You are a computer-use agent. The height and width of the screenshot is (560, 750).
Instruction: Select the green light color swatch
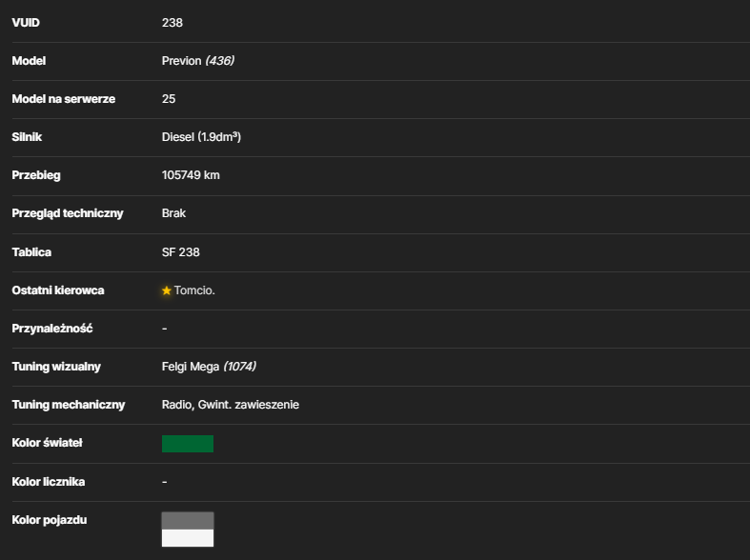tap(188, 444)
